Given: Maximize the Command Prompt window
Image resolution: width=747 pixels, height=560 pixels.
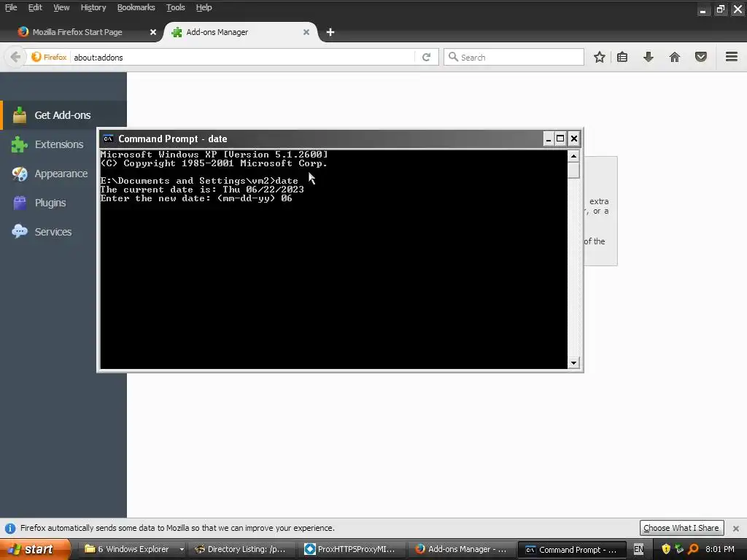Looking at the screenshot, I should (x=561, y=139).
